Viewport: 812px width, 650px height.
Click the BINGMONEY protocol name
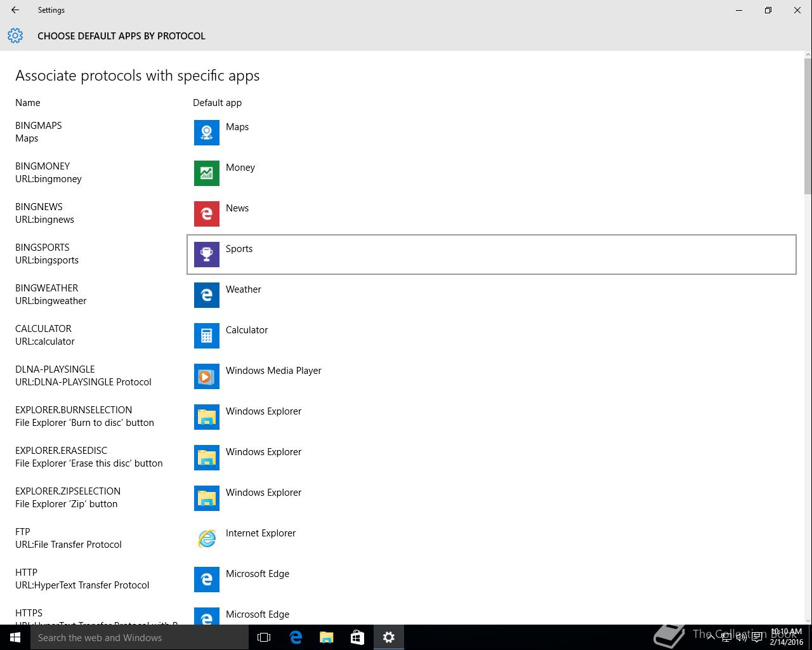[43, 166]
